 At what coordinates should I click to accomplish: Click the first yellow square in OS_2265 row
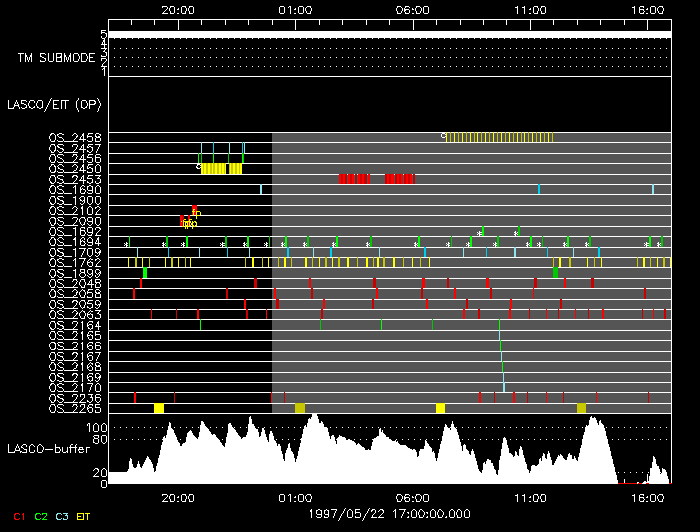pyautogui.click(x=159, y=408)
